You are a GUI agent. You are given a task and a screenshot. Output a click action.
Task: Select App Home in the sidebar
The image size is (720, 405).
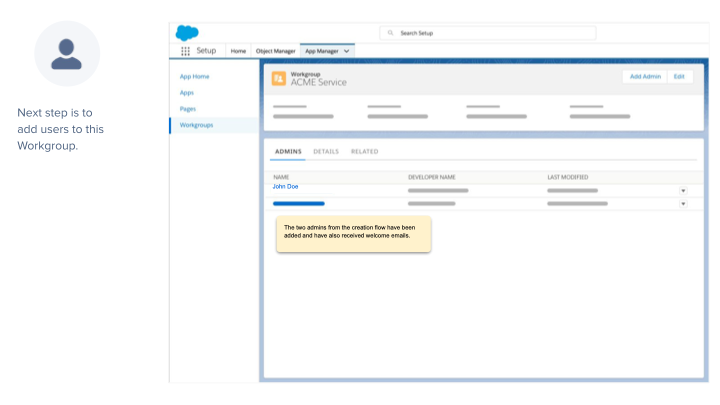point(194,76)
